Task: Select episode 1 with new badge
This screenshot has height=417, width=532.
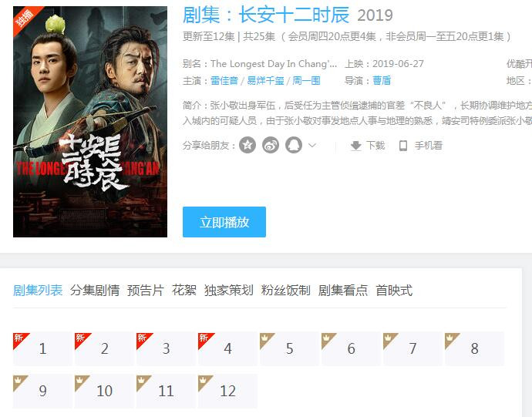Action: (x=42, y=349)
